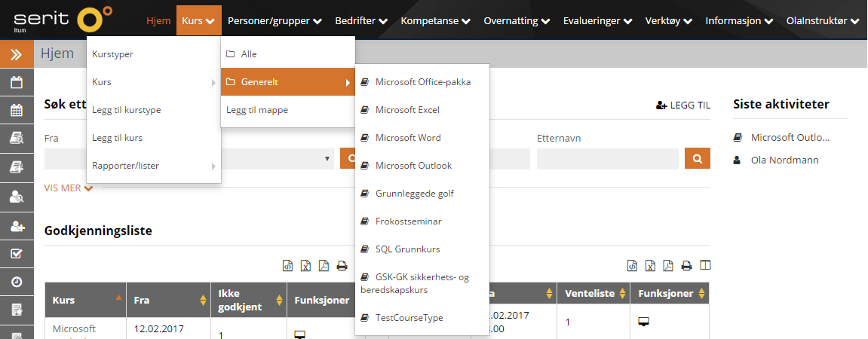
Task: Open the Personer/grupper dropdown menu
Action: pos(275,21)
